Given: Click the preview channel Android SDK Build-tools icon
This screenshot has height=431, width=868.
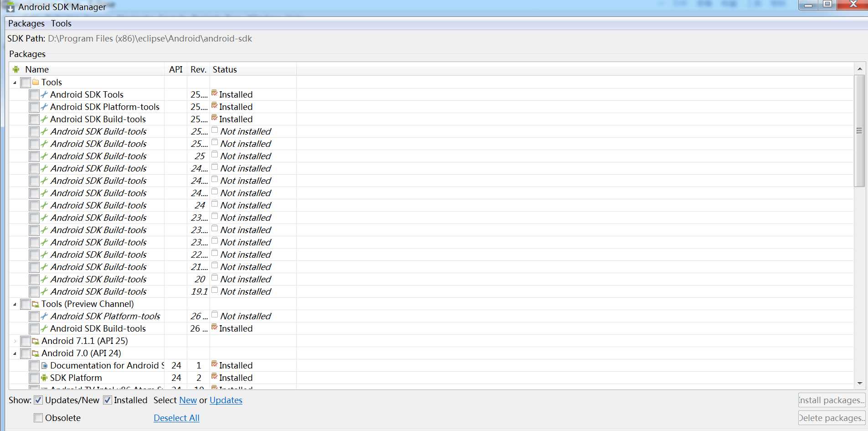Looking at the screenshot, I should (x=44, y=328).
